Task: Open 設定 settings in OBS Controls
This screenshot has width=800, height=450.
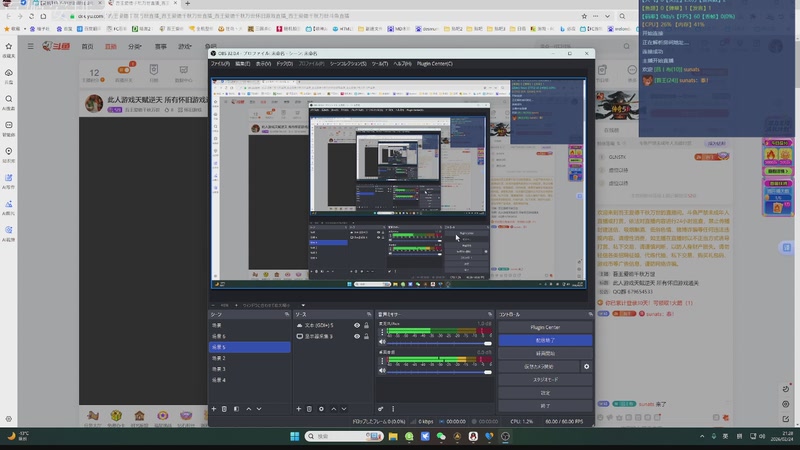Action: [545, 393]
